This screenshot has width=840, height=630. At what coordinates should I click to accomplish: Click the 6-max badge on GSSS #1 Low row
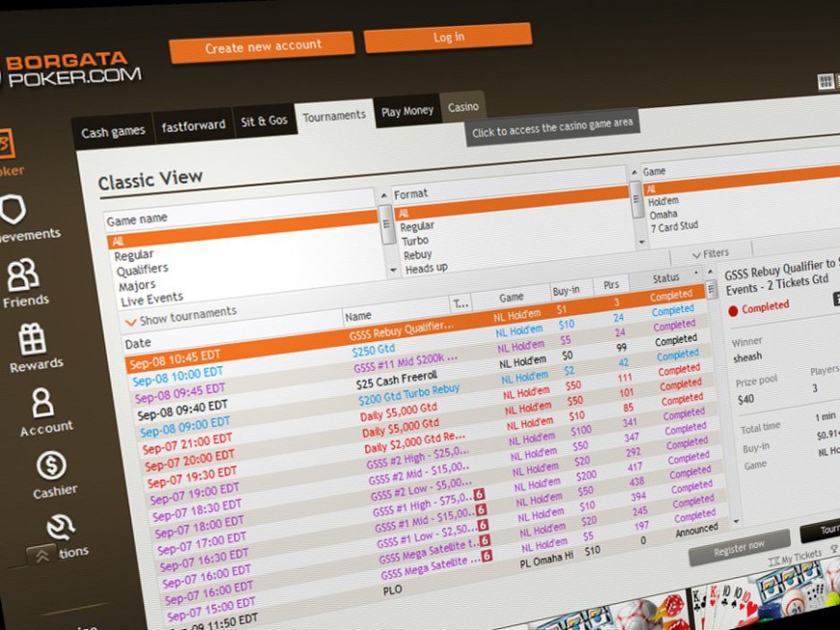point(483,525)
